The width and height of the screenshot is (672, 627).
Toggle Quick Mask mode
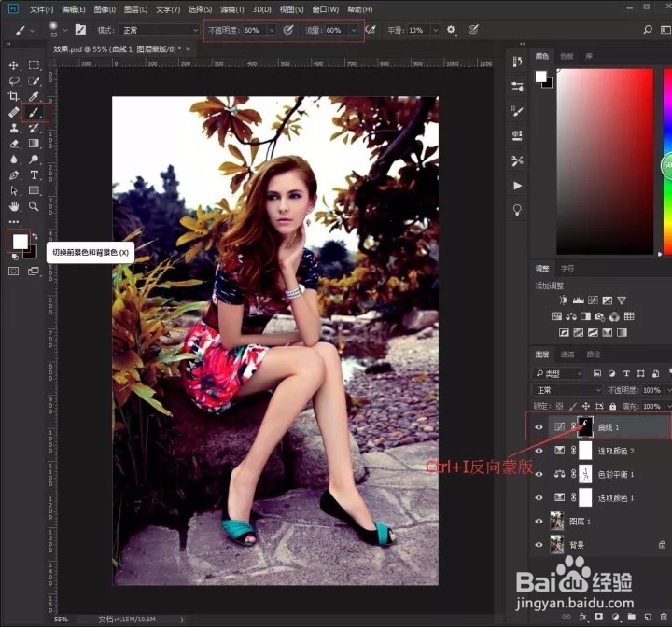pos(14,271)
